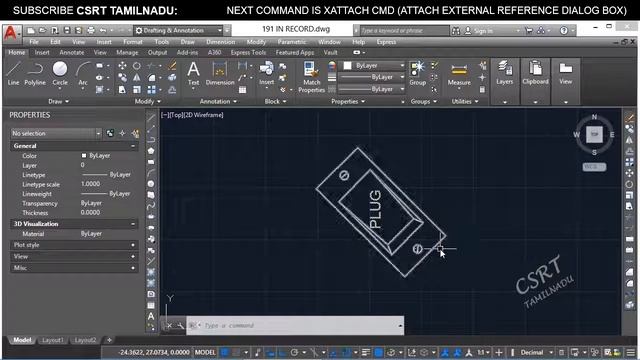The width and height of the screenshot is (640, 360).
Task: Click the Quick Select icon in Properties palette
Action: tap(135, 133)
